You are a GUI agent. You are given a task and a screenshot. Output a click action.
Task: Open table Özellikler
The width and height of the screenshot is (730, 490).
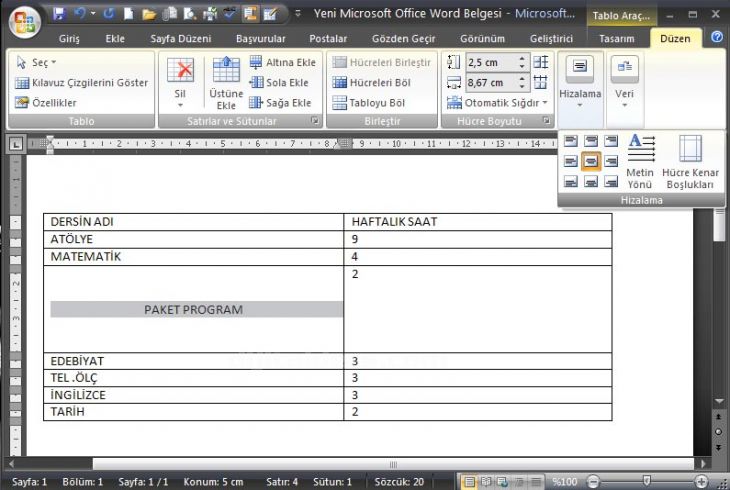tap(46, 103)
